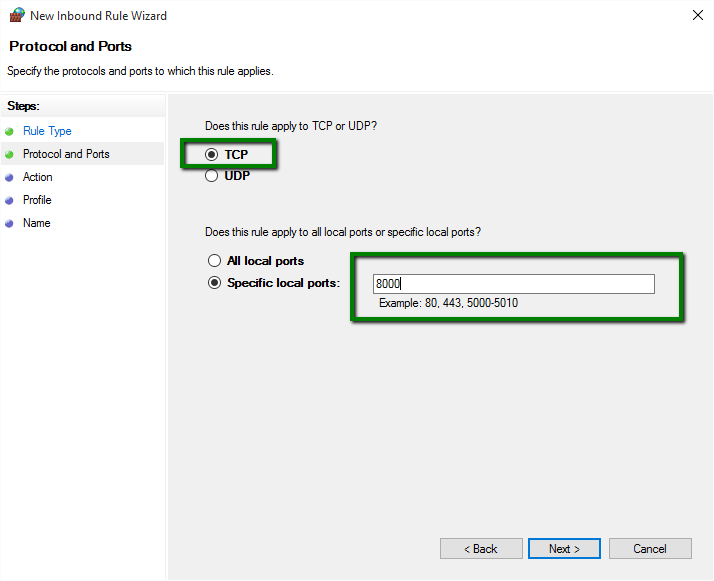Viewport: 714px width, 581px height.
Task: Click the green bullet beside Rule Type
Action: (10, 131)
